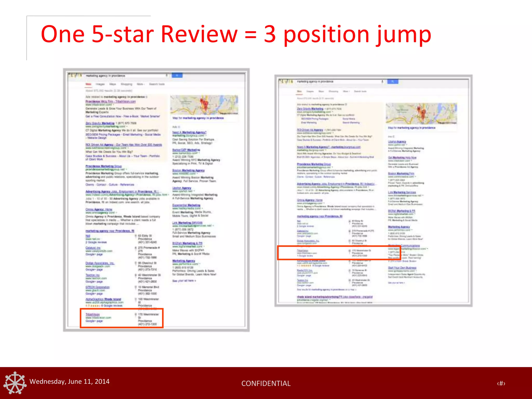Click 'Map for marketing agency in providence' in right screenshot
532x399 pixels.
click(x=412, y=128)
